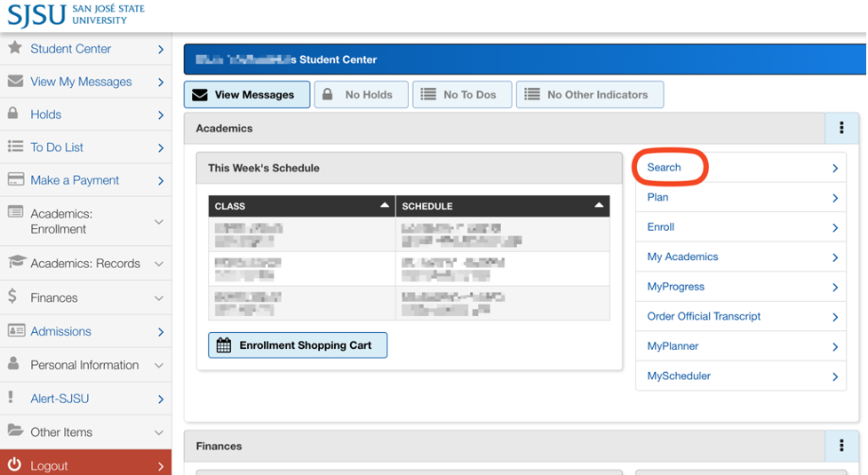This screenshot has width=868, height=475.
Task: Click the list icon beside To Do List
Action: coord(14,147)
